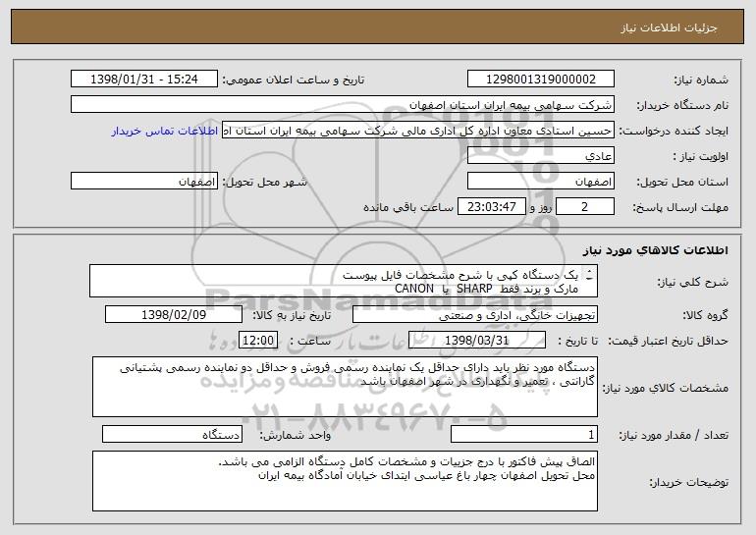
Task: Click the text ساعت باقی مانده
Action: (x=408, y=207)
